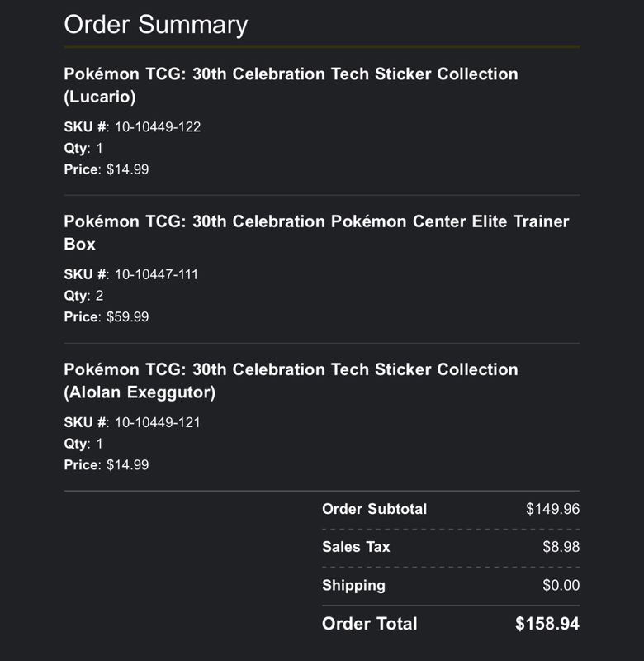Image resolution: width=644 pixels, height=661 pixels.
Task: Select the Lucario Tech Sticker Collection title
Action: click(291, 85)
